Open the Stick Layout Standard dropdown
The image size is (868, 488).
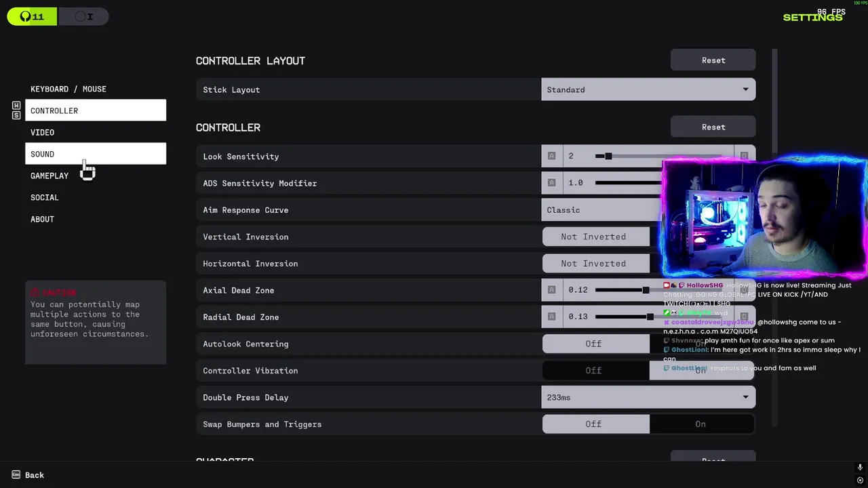648,89
